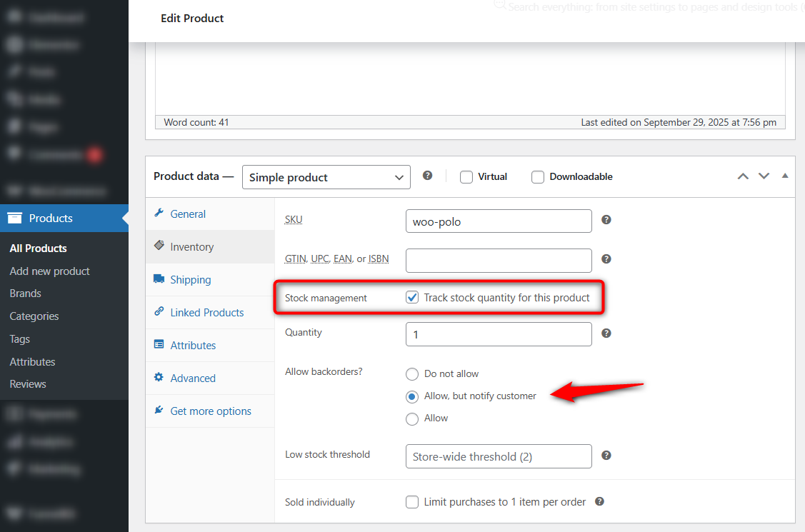Open the Reviews section

point(27,383)
